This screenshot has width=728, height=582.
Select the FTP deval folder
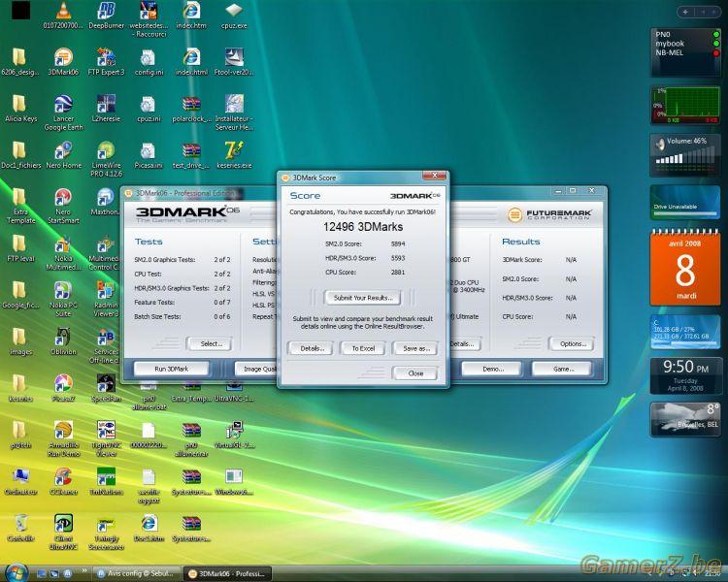pyautogui.click(x=21, y=248)
